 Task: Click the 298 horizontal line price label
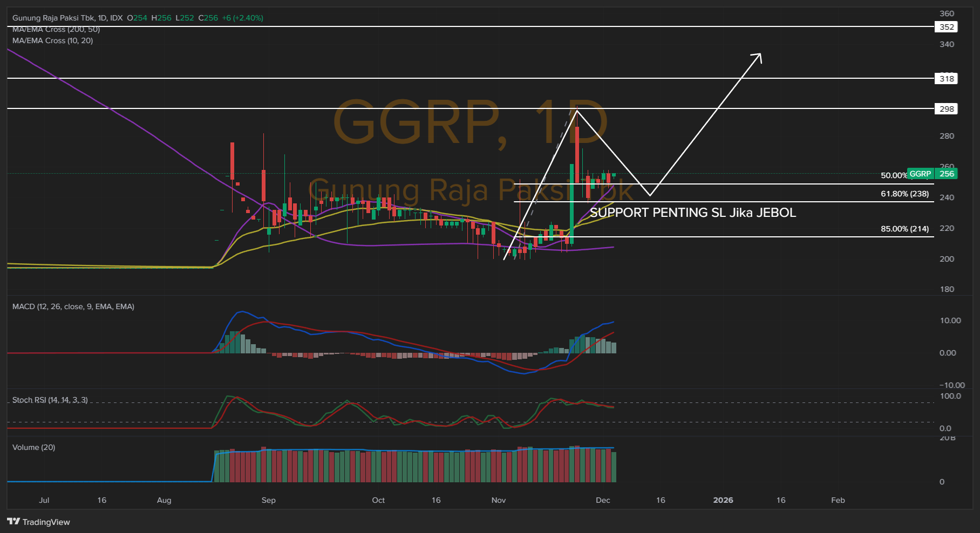(x=947, y=109)
